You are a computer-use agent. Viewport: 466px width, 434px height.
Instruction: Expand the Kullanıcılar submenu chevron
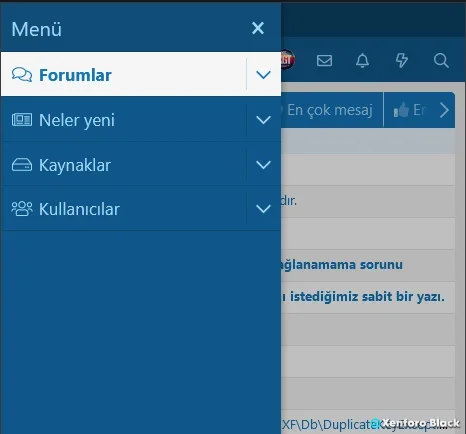(263, 209)
